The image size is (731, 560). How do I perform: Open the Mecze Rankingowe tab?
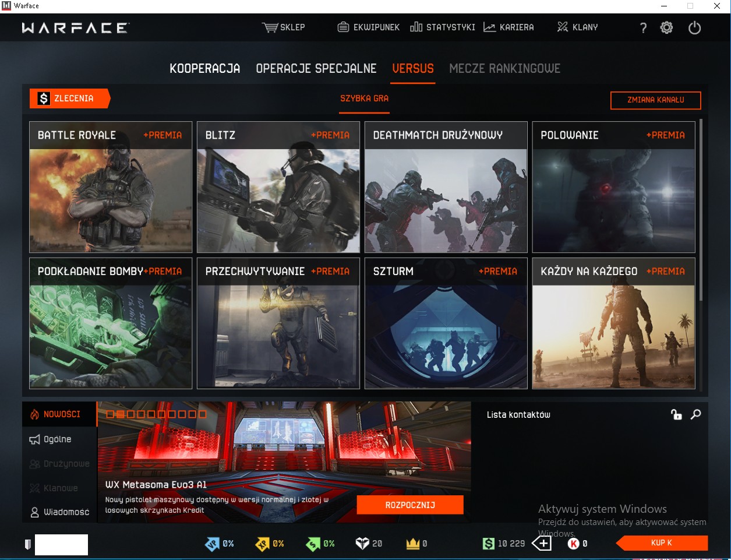[x=504, y=69]
